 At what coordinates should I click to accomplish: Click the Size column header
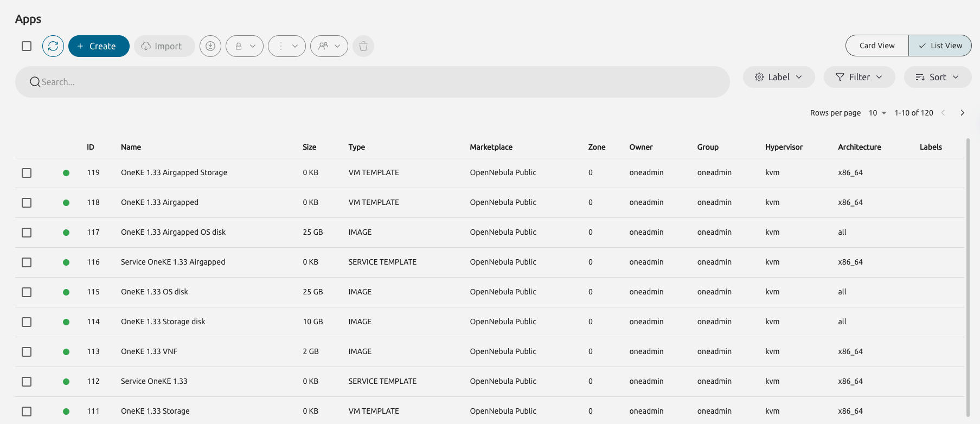tap(310, 147)
